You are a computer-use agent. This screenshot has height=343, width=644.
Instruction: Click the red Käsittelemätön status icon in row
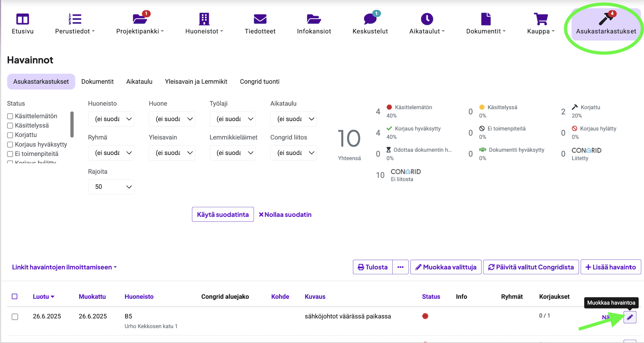pyautogui.click(x=425, y=316)
